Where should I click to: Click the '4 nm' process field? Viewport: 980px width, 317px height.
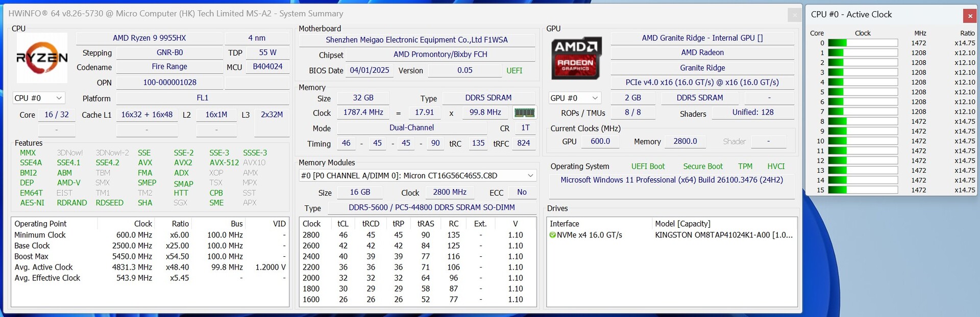[x=257, y=38]
